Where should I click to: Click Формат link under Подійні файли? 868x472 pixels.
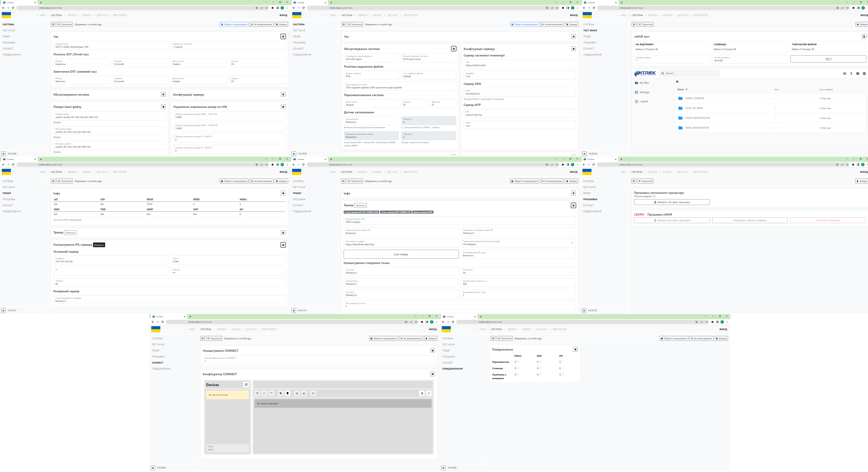point(57,122)
